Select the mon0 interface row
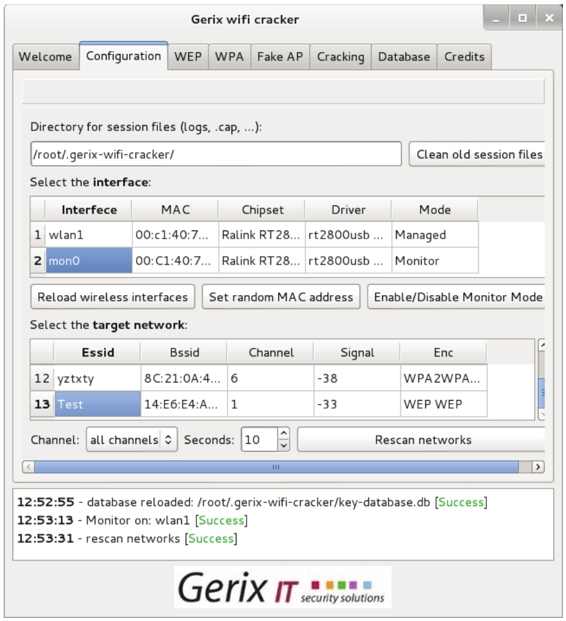This screenshot has height=621, width=566. 254,261
